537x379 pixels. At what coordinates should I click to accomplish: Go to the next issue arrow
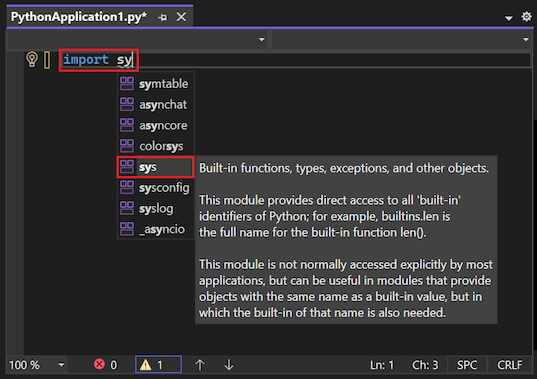click(x=229, y=365)
